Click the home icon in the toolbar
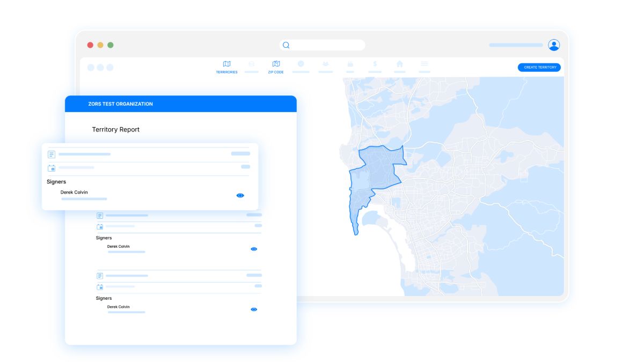Screen dimensions: 644x362 click(400, 63)
